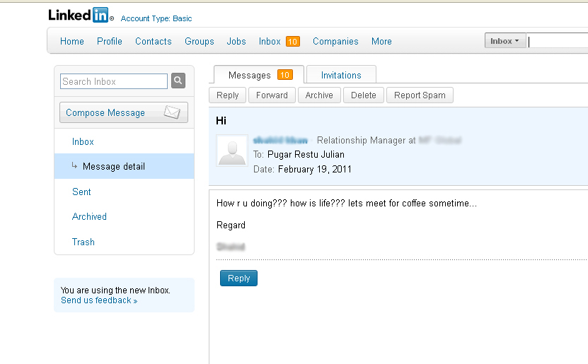Click the Send us feedback link
This screenshot has height=364, width=588.
click(96, 300)
